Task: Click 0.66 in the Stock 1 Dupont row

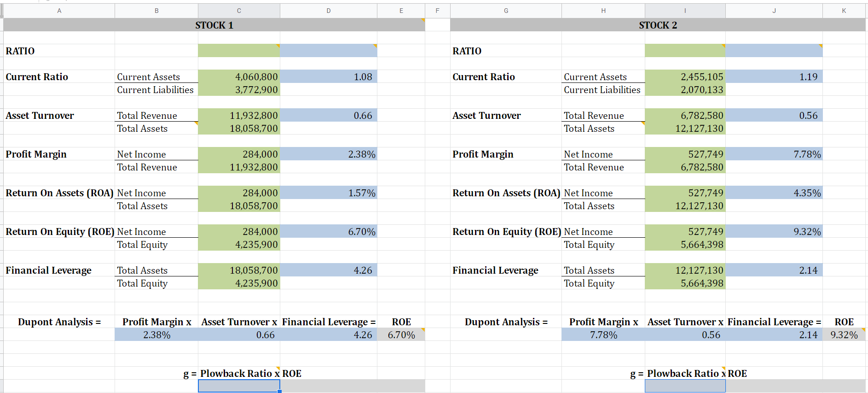Action: point(239,334)
